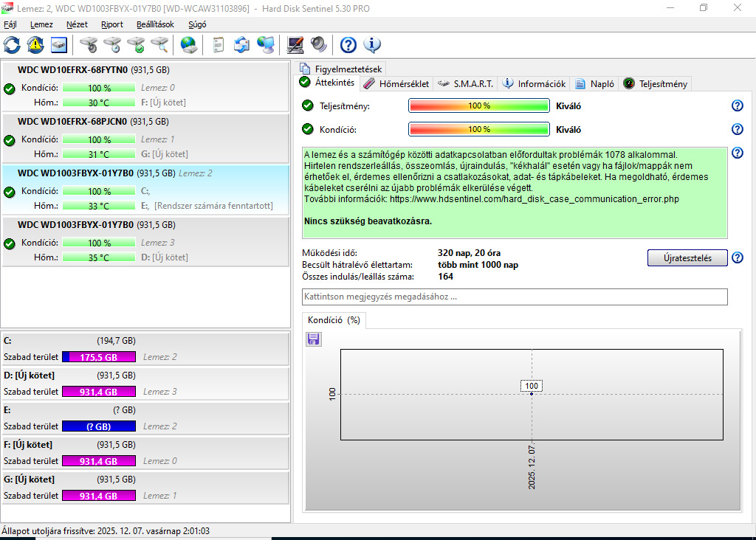756x540 pixels.
Task: Click the G: [Új kötet] free space bar
Action: tap(99, 496)
